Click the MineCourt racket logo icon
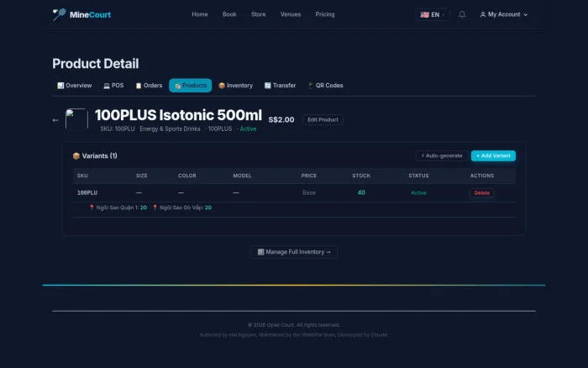588x368 pixels. [59, 14]
